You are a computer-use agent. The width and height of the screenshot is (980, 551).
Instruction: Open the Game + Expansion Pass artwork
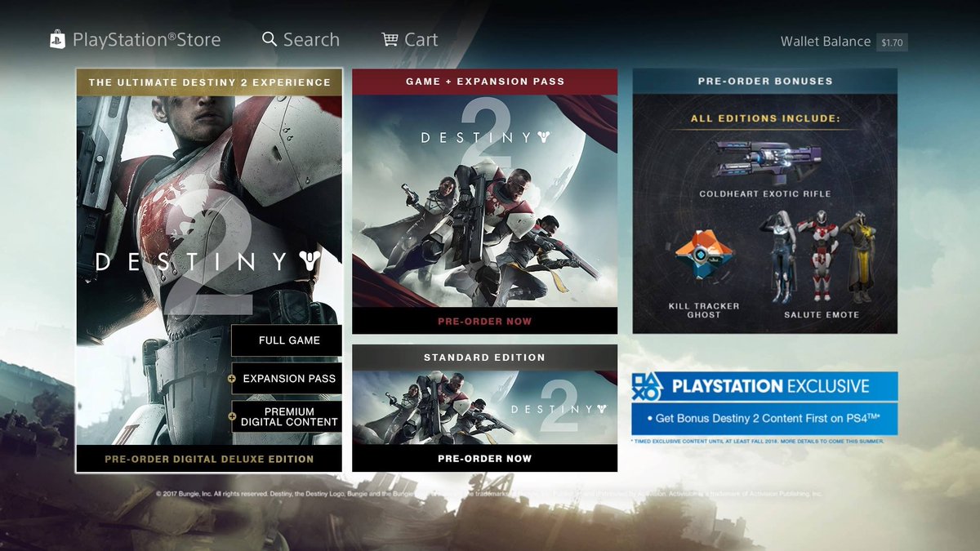[484, 201]
